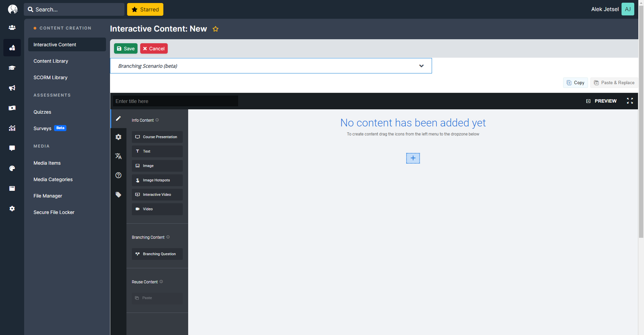
Task: Click the ASSESSMENTS section label
Action: [52, 95]
